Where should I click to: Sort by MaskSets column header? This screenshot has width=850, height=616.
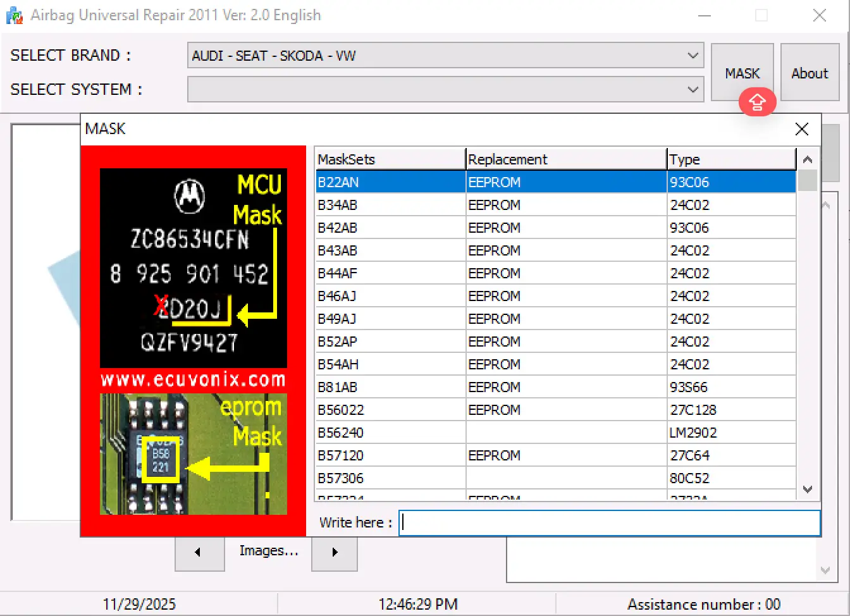pyautogui.click(x=390, y=159)
